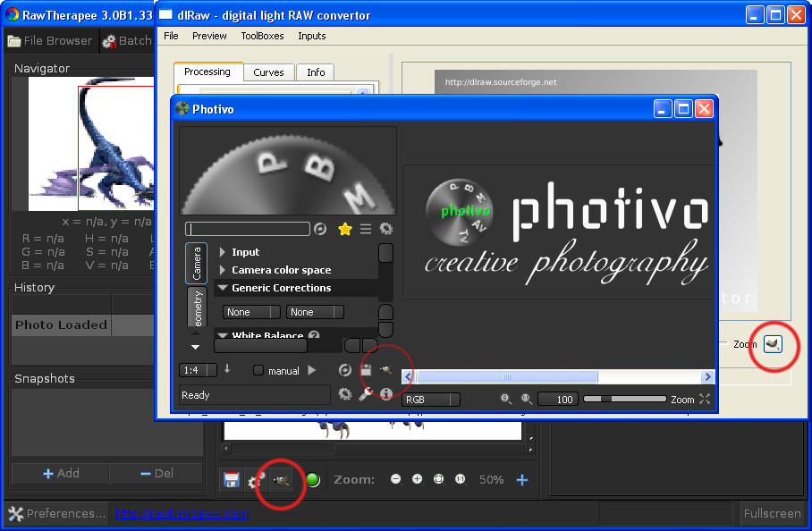Viewport: 812px width, 531px height.
Task: Switch to Curves tab in dlRaw
Action: [268, 72]
